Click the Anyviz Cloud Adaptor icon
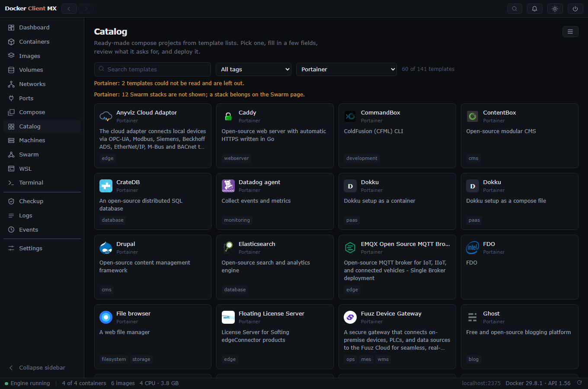This screenshot has width=588, height=389. point(106,116)
